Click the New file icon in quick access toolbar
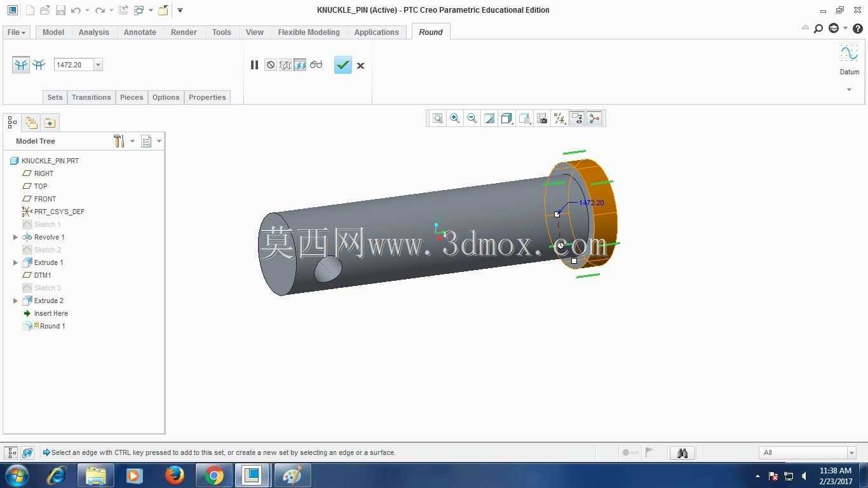Screen dimensions: 868x488 click(x=30, y=10)
